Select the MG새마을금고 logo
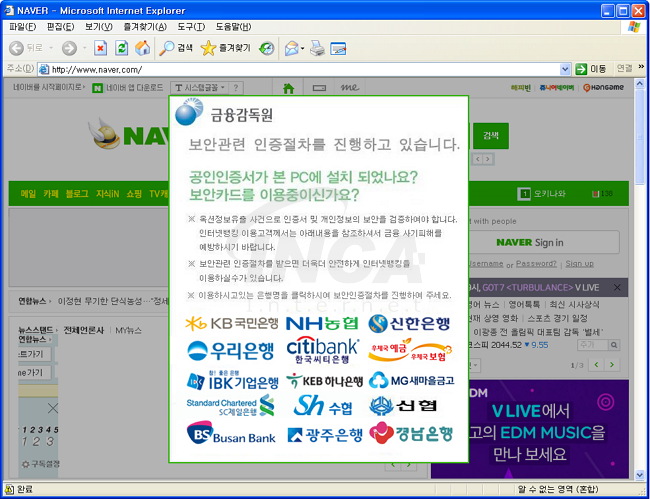The height and width of the screenshot is (499, 650). 411,380
